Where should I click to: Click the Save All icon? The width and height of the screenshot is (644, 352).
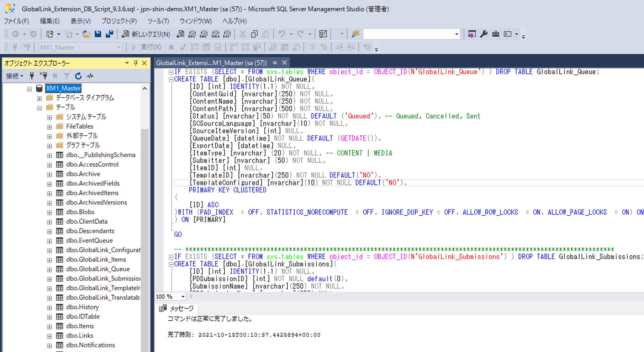click(x=109, y=34)
